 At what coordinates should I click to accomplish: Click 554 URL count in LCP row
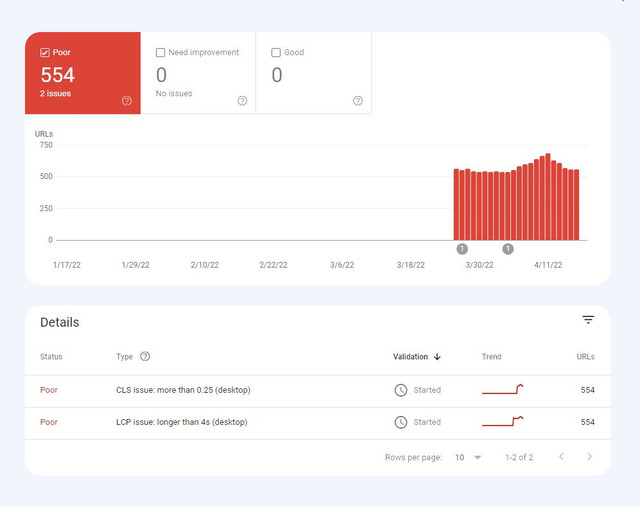click(587, 422)
